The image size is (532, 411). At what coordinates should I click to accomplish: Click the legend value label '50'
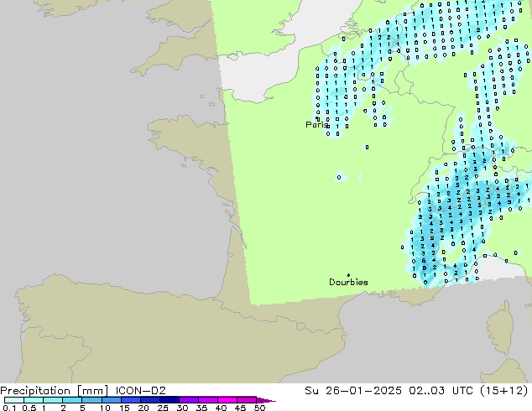click(x=259, y=408)
